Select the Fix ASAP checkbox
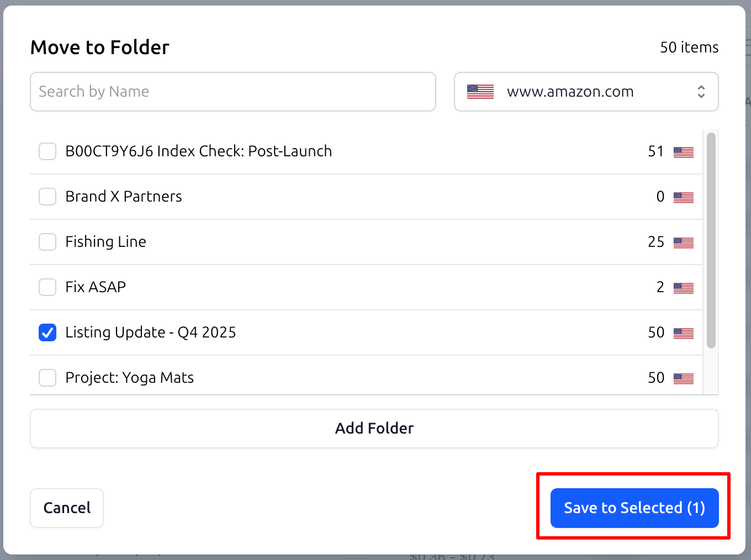This screenshot has height=560, width=751. point(47,287)
